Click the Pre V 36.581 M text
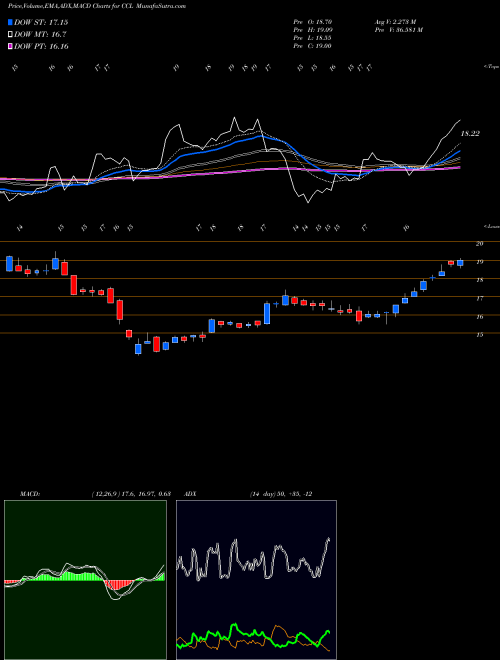Screen dimensions: 500x660 (399, 29)
